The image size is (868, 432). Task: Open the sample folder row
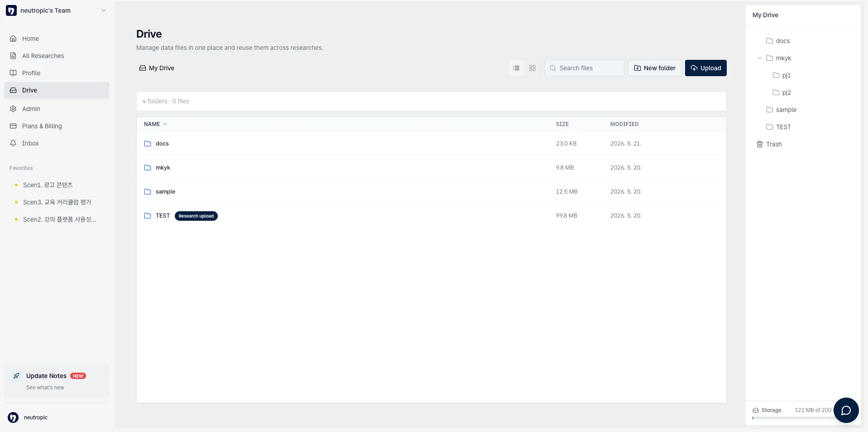(x=432, y=192)
